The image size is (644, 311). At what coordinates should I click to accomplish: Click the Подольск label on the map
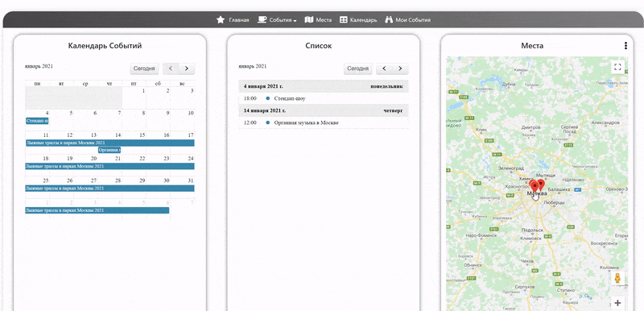[532, 230]
